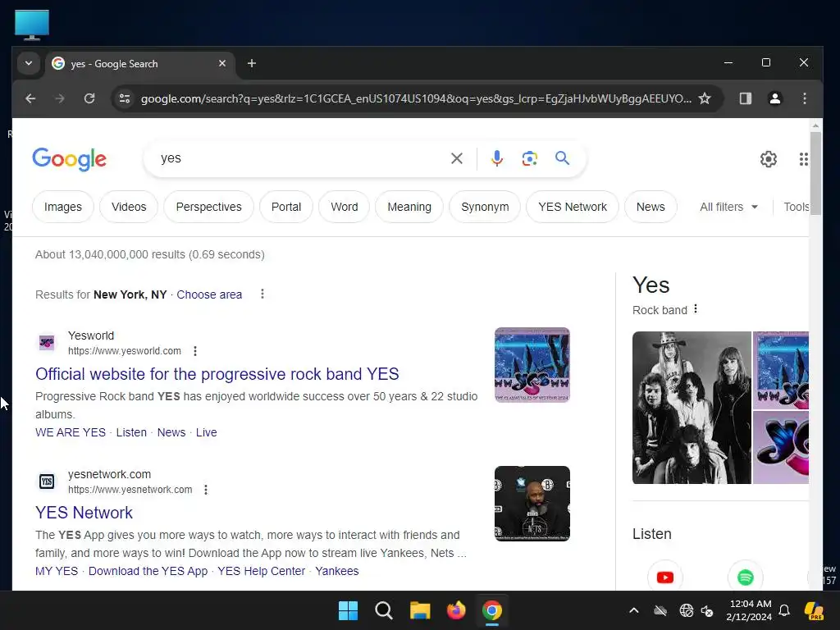
Task: Launch Firefox from taskbar
Action: coord(456,610)
